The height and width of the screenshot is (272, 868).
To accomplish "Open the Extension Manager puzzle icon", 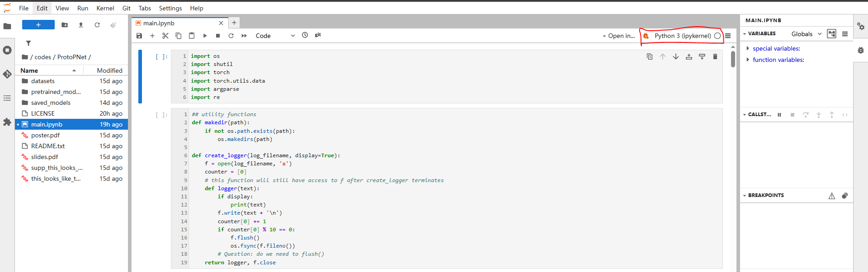I will click(7, 122).
